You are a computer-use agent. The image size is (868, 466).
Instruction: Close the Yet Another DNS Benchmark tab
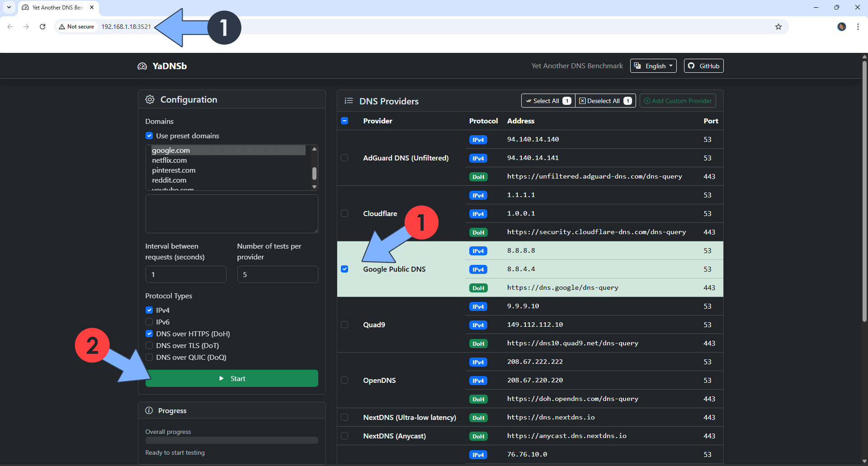tap(92, 7)
